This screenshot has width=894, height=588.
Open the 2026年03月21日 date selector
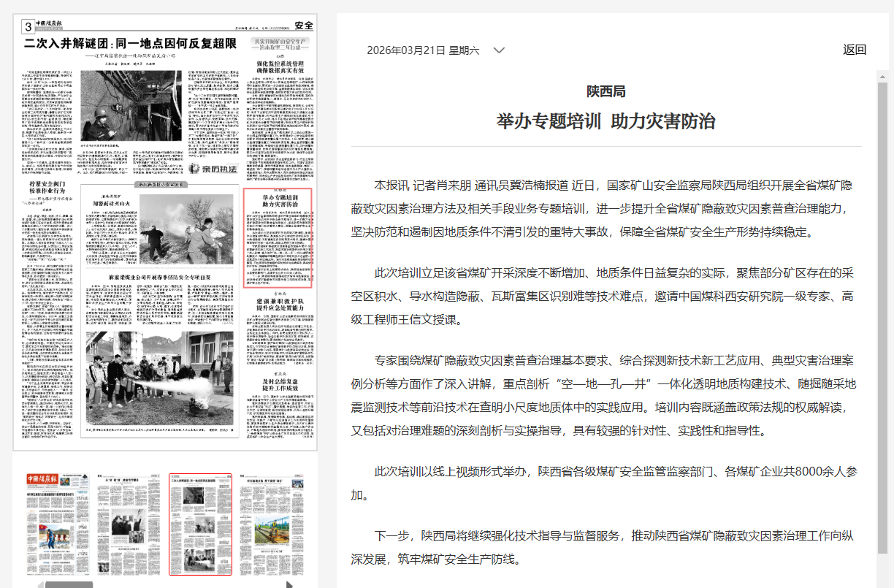(423, 50)
